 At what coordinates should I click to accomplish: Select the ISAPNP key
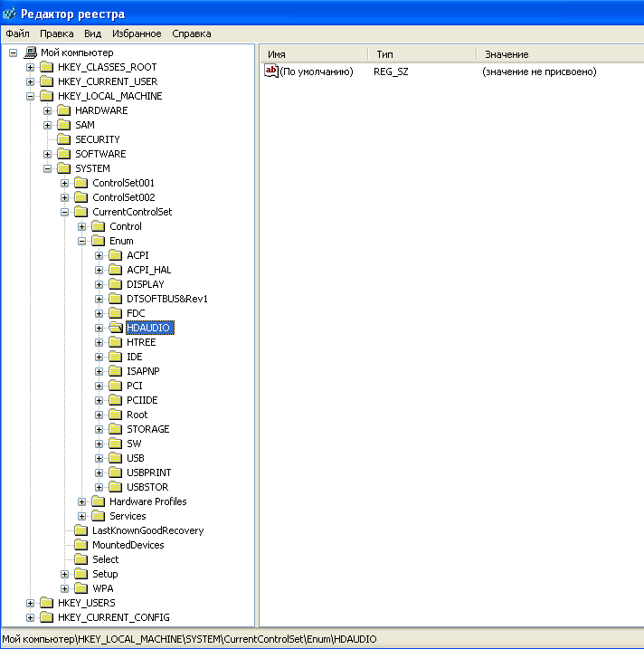click(x=143, y=371)
